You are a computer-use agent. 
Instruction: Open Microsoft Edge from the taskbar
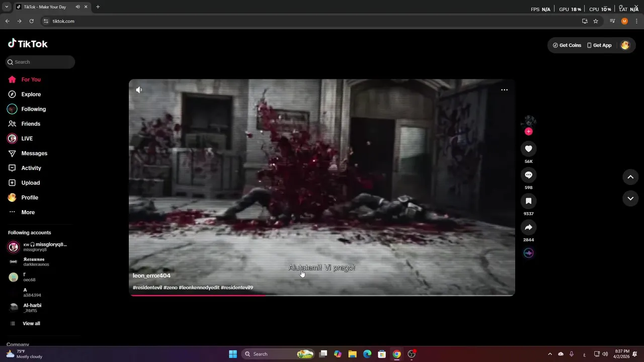coord(367,354)
